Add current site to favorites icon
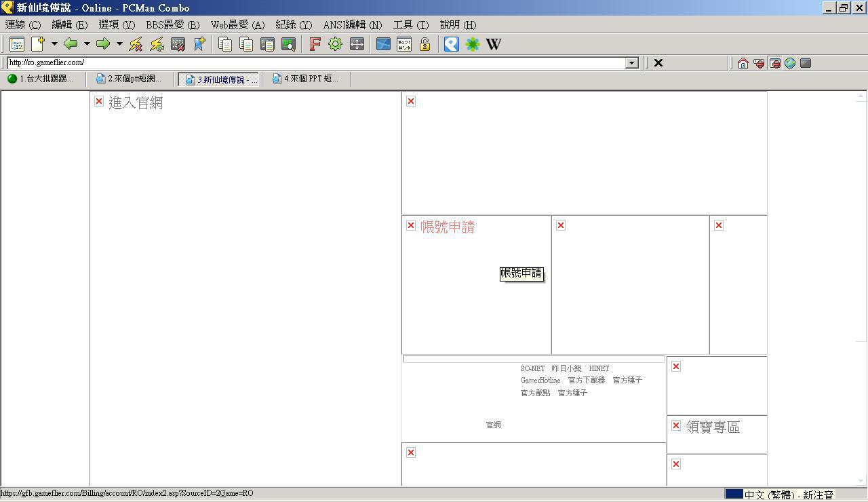This screenshot has width=868, height=502. (x=199, y=44)
